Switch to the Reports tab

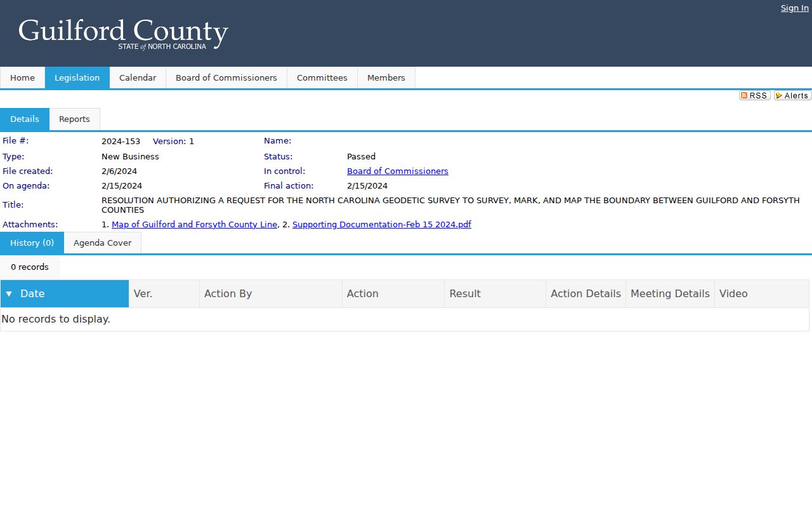pos(74,119)
